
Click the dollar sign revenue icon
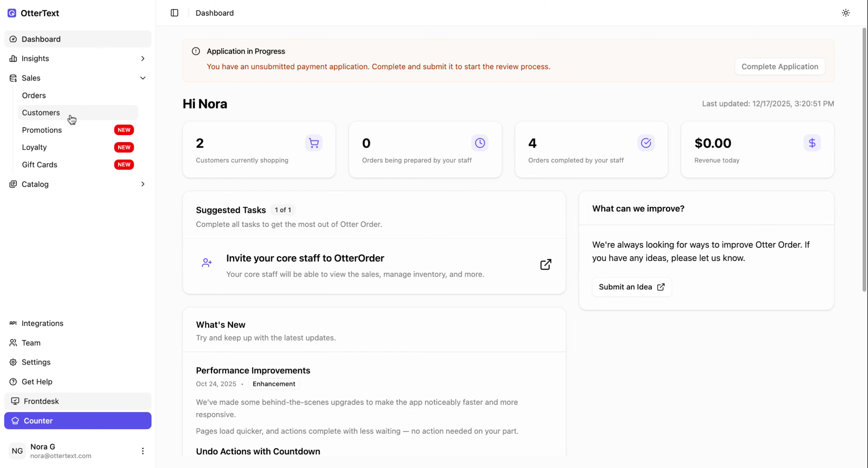812,143
